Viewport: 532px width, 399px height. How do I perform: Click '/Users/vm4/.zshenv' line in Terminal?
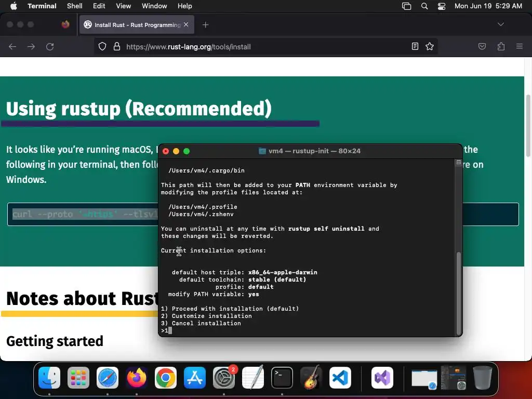click(201, 214)
